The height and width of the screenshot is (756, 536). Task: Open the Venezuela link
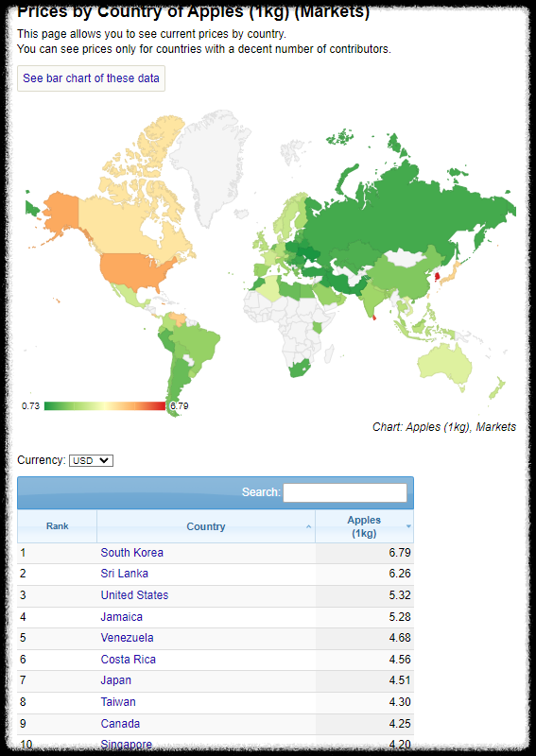tap(127, 637)
